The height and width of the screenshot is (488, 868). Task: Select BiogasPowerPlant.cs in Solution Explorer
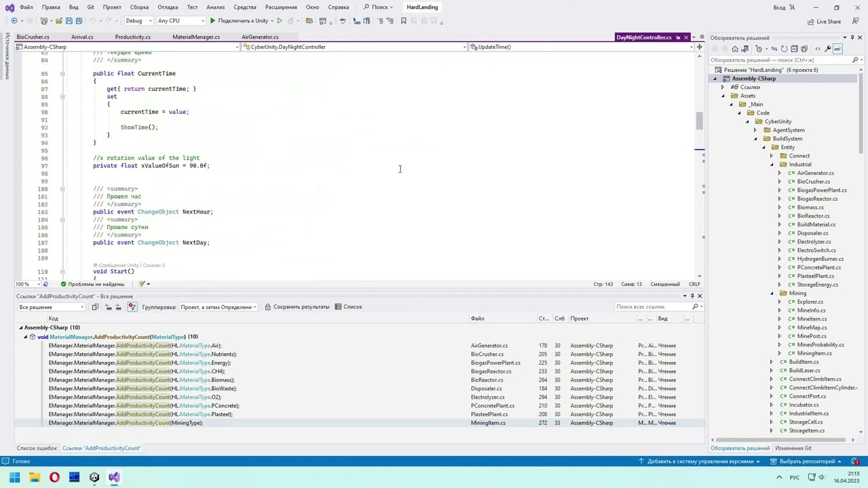(821, 190)
